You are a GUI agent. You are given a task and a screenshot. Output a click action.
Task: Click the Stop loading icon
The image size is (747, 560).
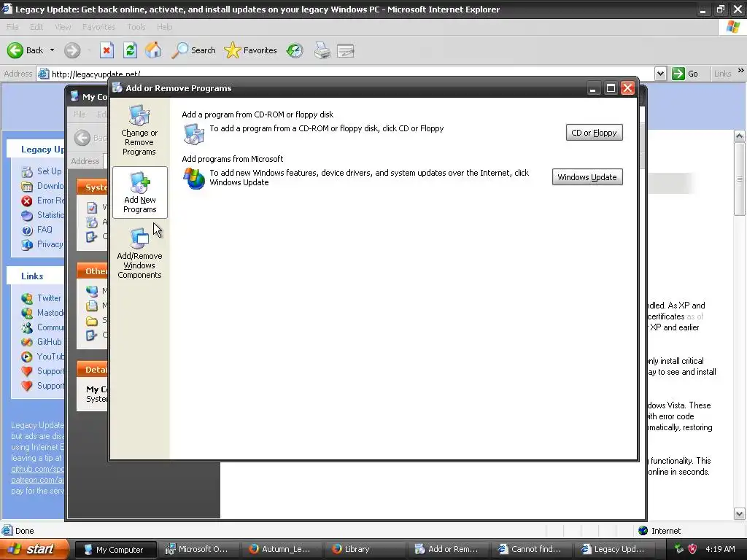107,50
